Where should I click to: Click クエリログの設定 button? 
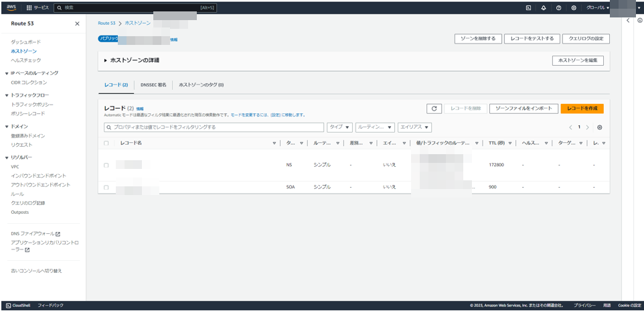(586, 39)
